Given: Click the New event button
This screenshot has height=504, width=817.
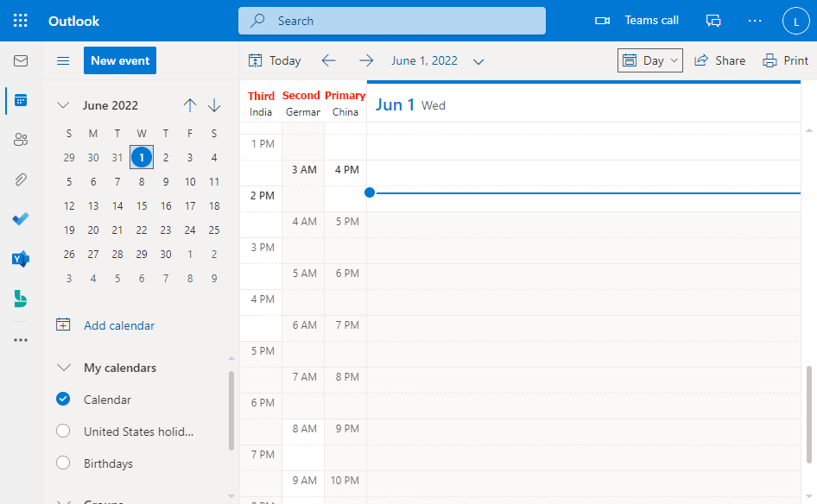Looking at the screenshot, I should [x=120, y=60].
